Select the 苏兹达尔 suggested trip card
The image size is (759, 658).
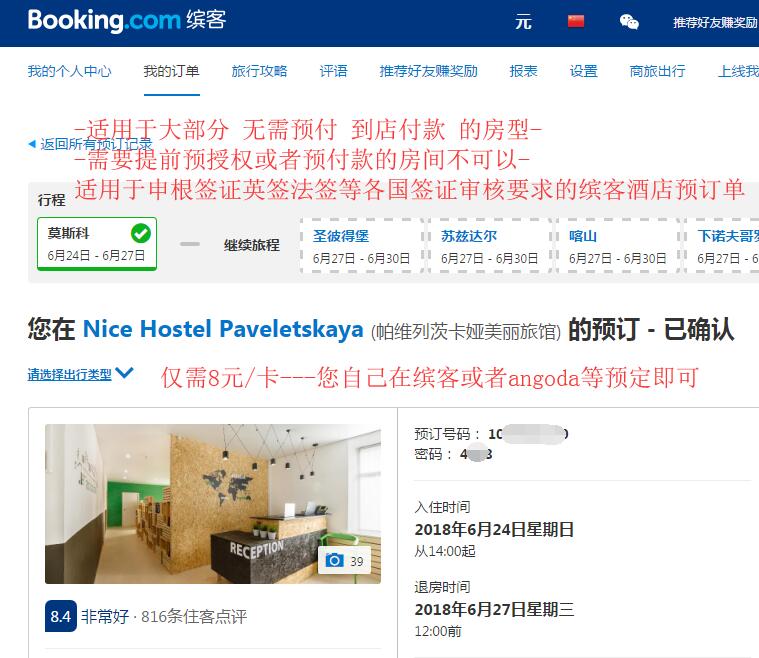[489, 246]
